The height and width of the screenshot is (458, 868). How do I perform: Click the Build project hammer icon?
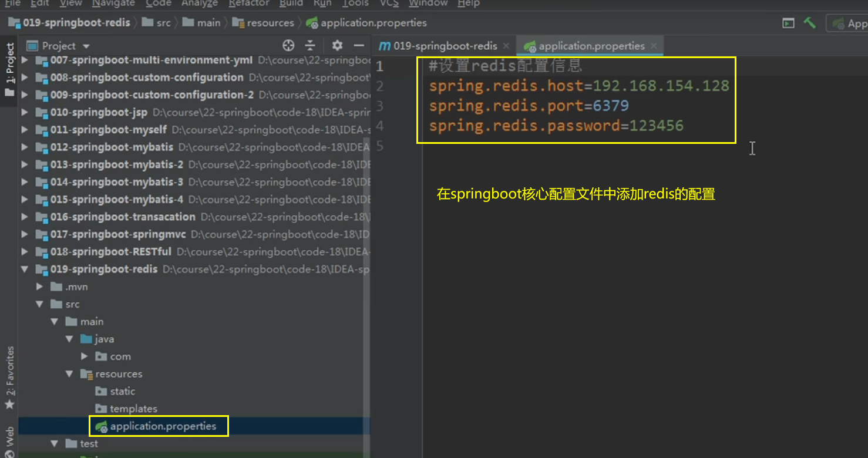(810, 23)
